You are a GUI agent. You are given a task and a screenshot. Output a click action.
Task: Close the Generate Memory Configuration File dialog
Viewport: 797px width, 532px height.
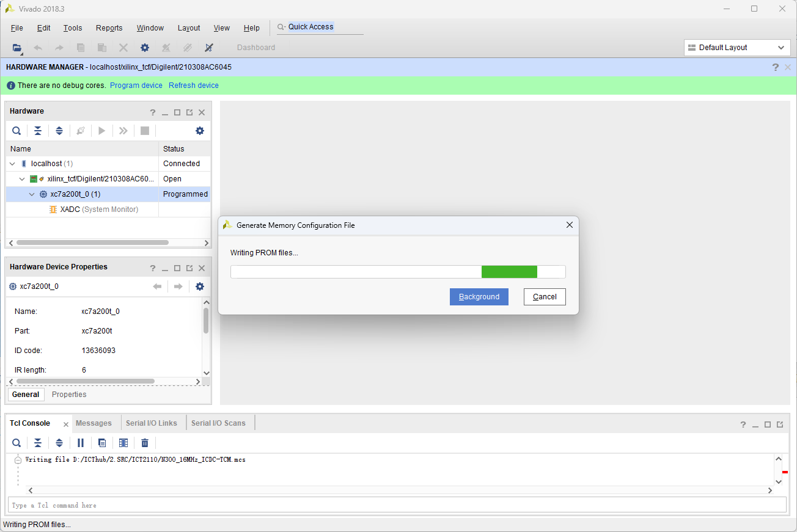570,225
